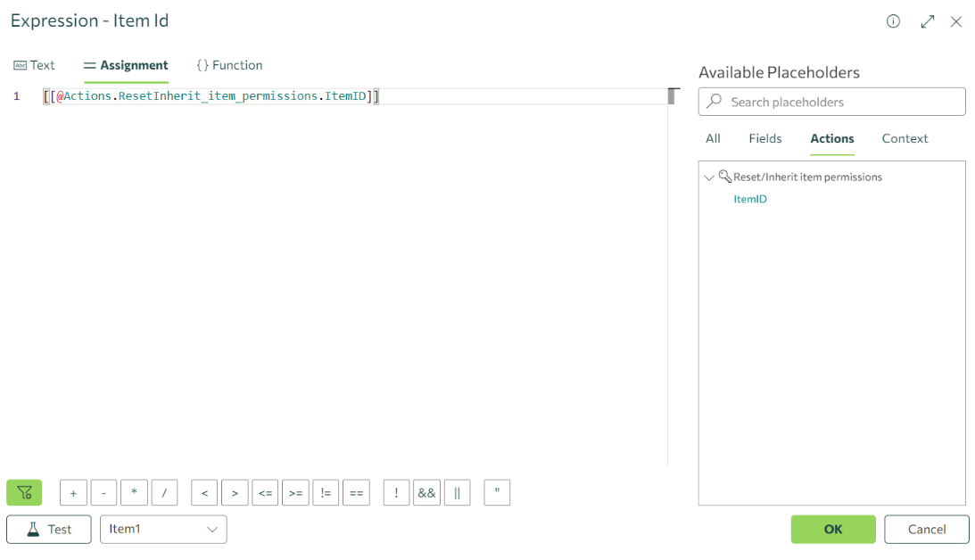Open the Item1 dropdown
This screenshot has width=975, height=560.
[163, 530]
